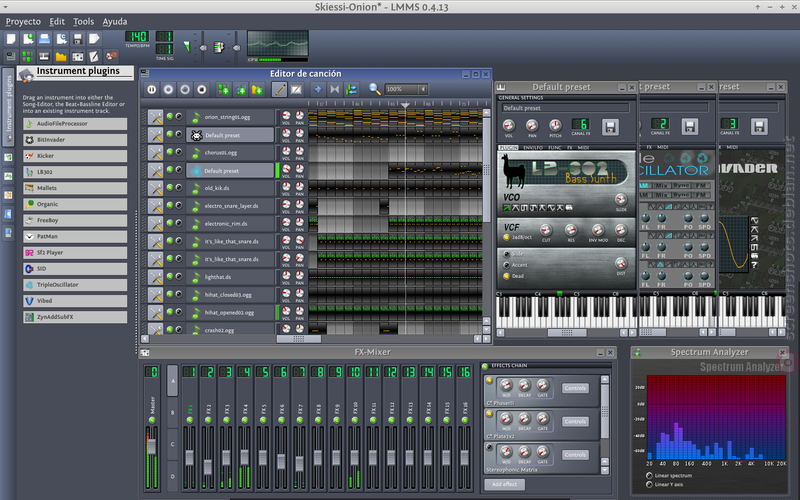The width and height of the screenshot is (800, 500).
Task: Click the save preset floppy icon in the LB-302 window
Action: coord(610,127)
